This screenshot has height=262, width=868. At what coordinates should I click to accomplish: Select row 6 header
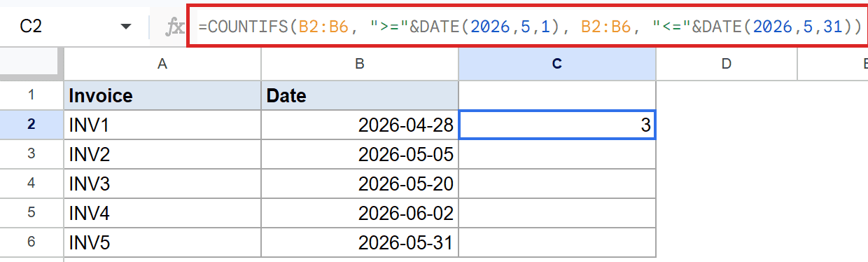tap(31, 243)
